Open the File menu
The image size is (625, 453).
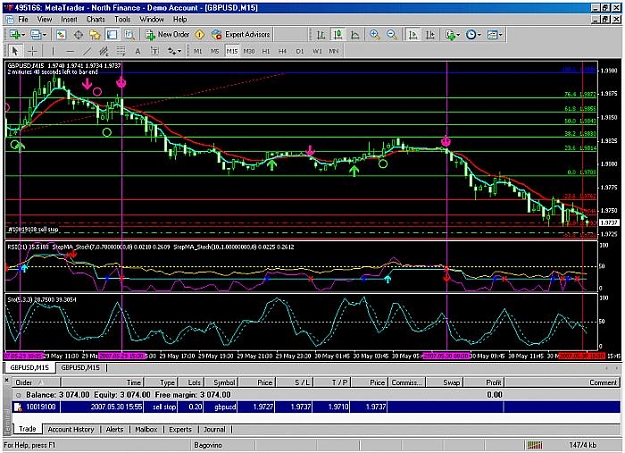(x=23, y=19)
